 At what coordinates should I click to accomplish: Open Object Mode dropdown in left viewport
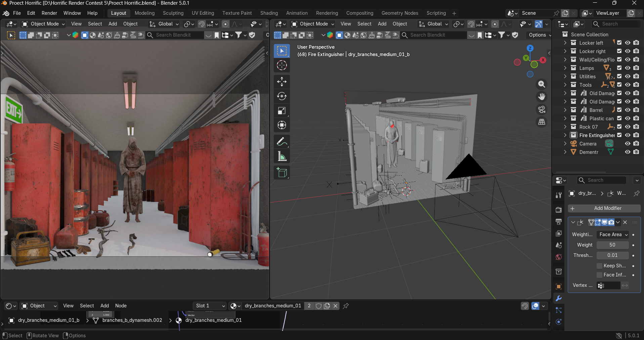43,24
